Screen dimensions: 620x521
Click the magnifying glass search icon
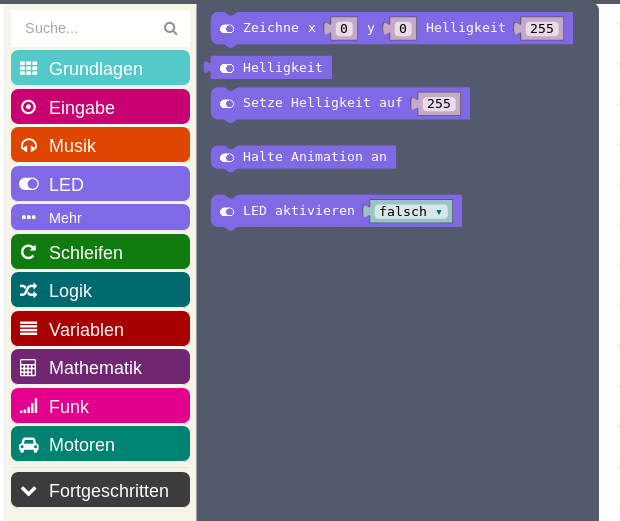point(170,28)
